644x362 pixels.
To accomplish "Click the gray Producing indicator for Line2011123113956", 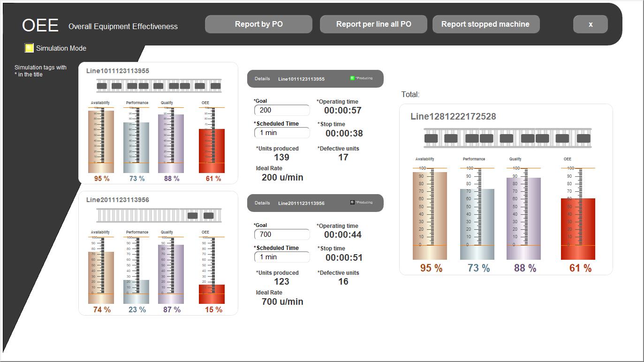I will pyautogui.click(x=352, y=203).
